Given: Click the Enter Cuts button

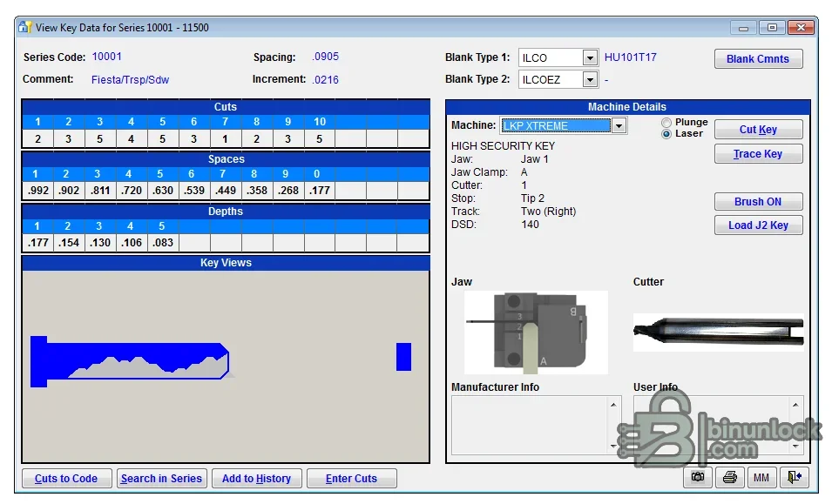Looking at the screenshot, I should pos(351,478).
